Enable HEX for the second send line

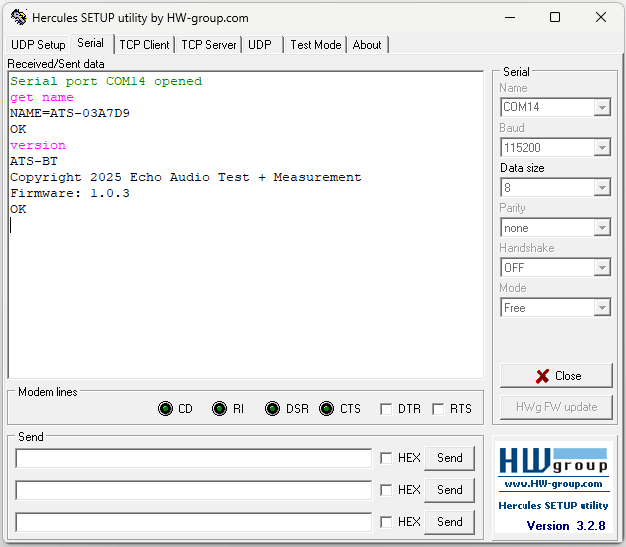click(x=386, y=490)
